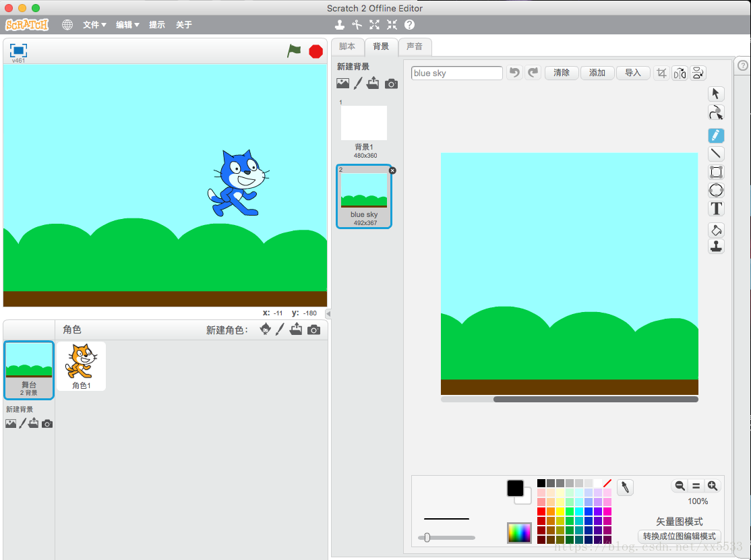Collapse the stage with the small triangle
The image size is (751, 560).
pyautogui.click(x=328, y=313)
